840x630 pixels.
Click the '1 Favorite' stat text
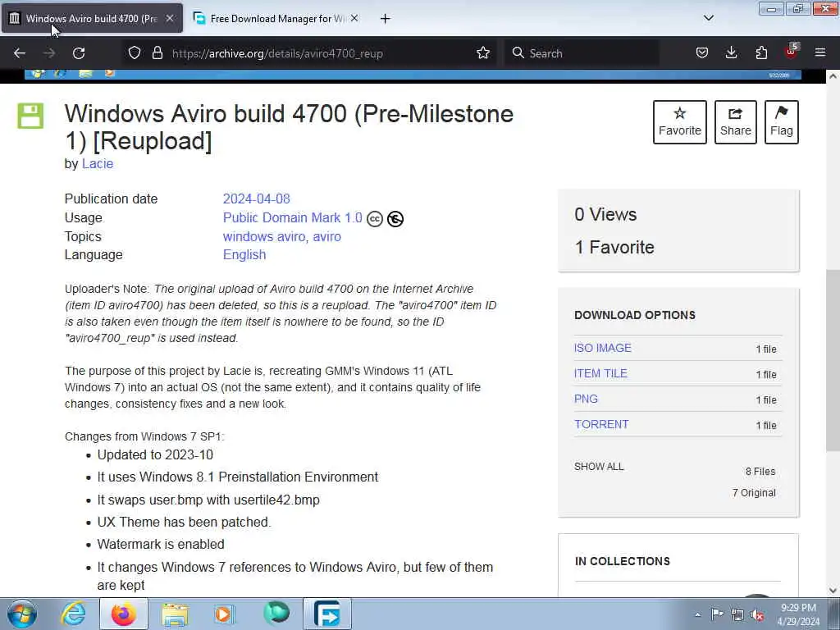(x=614, y=248)
